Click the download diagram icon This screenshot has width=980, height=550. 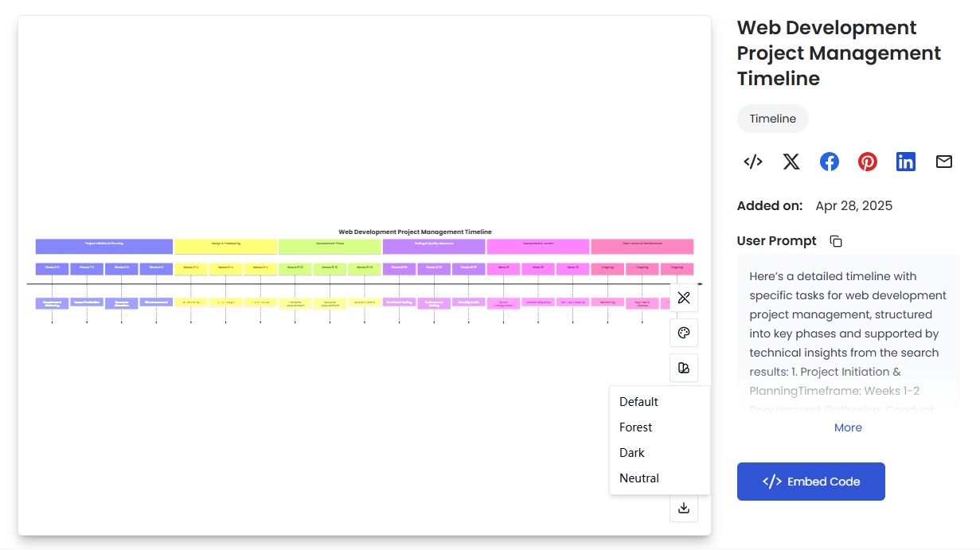[x=683, y=508]
